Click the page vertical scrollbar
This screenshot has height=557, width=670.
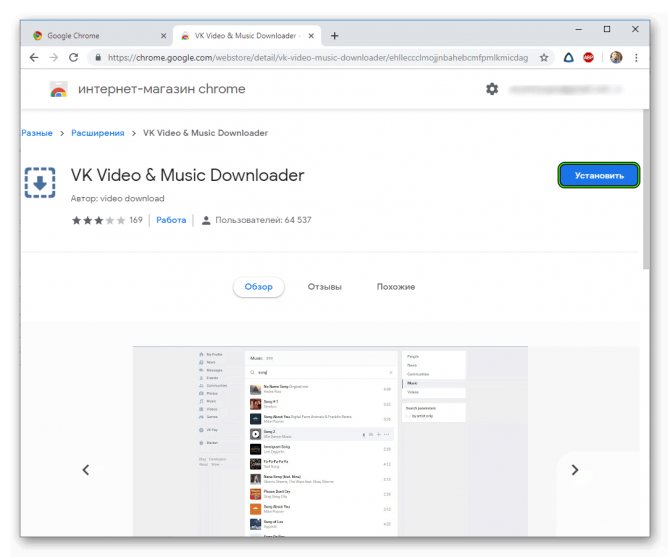coord(646,189)
